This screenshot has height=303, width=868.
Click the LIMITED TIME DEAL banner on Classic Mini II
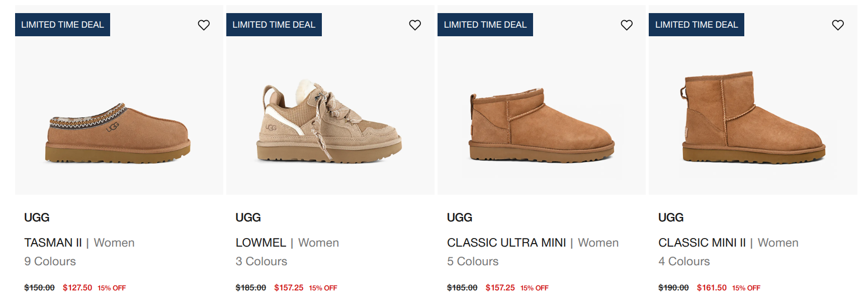(696, 24)
